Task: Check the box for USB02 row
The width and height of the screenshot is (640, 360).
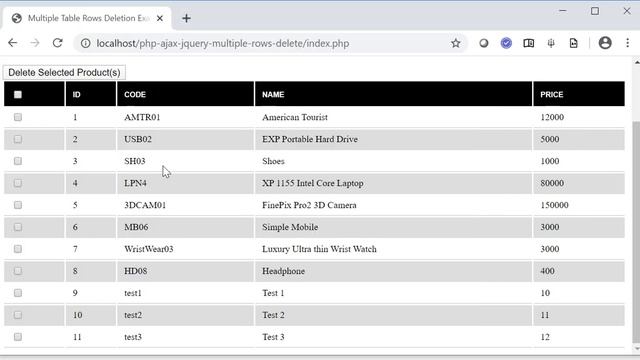Action: (18, 139)
